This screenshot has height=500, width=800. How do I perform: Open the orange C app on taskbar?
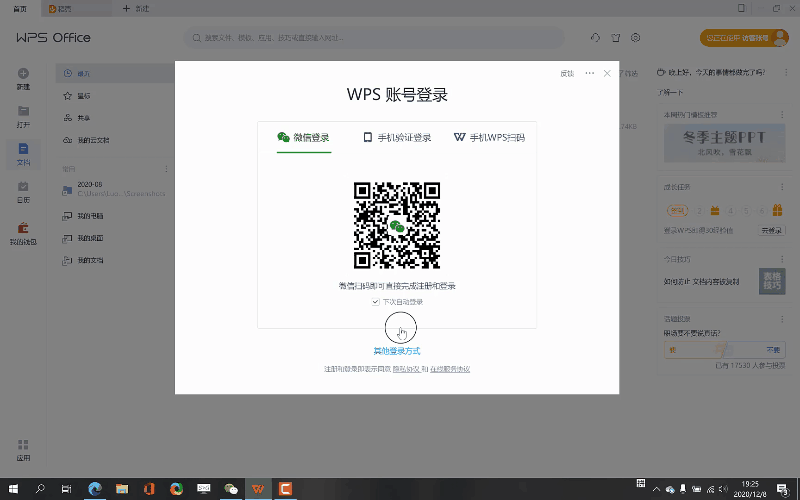point(285,489)
